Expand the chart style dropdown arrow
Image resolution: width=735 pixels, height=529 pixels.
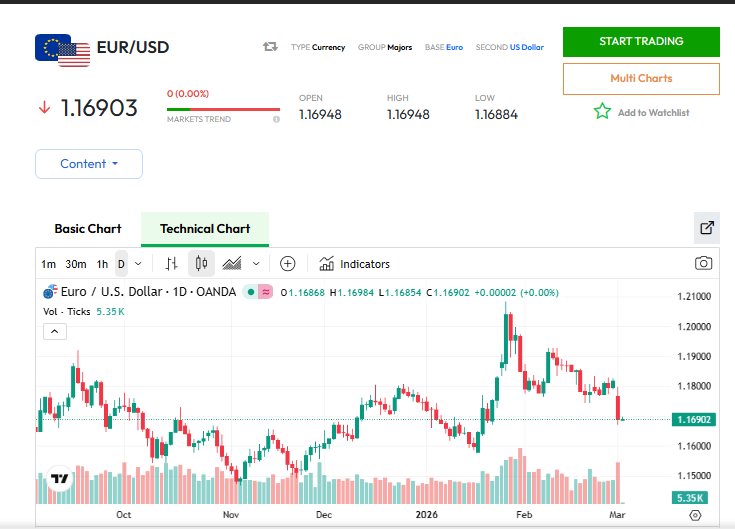[256, 264]
